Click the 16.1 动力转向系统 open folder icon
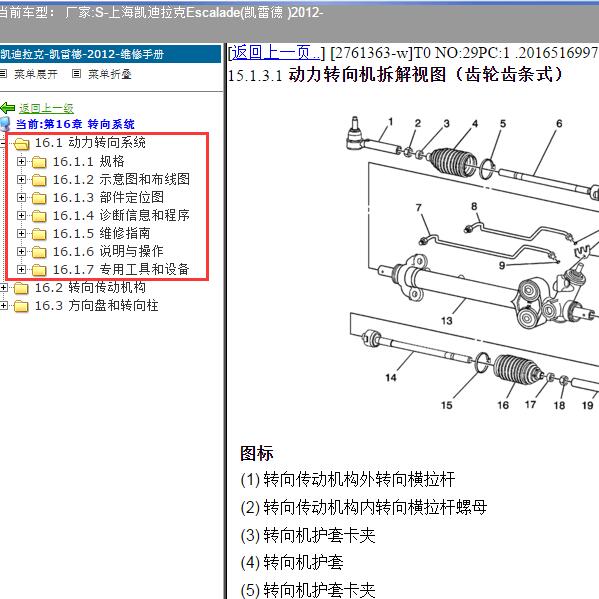The height and width of the screenshot is (599, 599). click(21, 144)
